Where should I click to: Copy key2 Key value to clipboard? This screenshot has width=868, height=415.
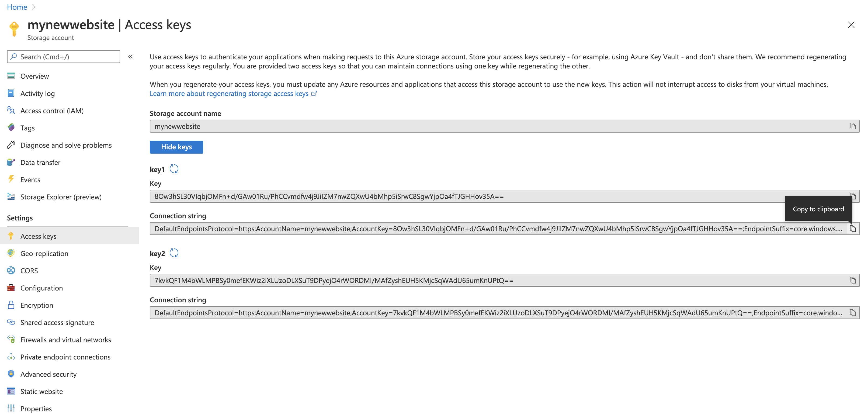pyautogui.click(x=852, y=280)
